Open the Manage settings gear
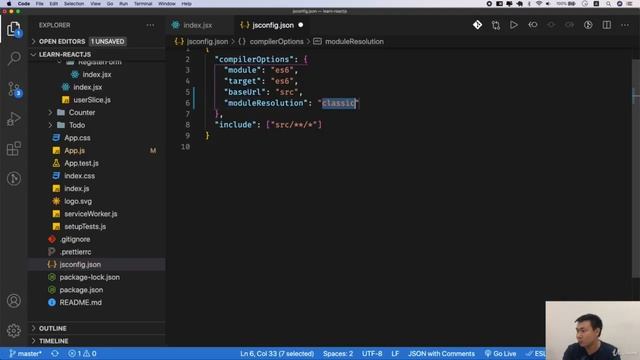Image resolution: width=640 pixels, height=360 pixels. pyautogui.click(x=14, y=330)
